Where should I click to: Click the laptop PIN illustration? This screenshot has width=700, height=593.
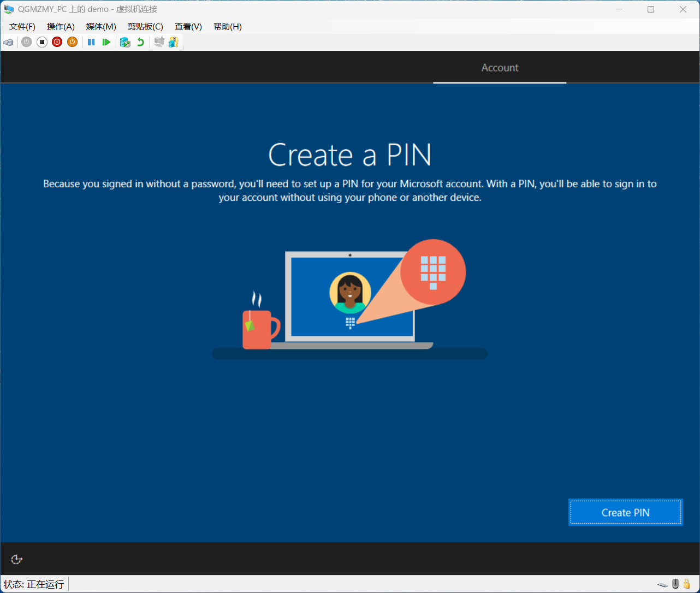pyautogui.click(x=349, y=299)
